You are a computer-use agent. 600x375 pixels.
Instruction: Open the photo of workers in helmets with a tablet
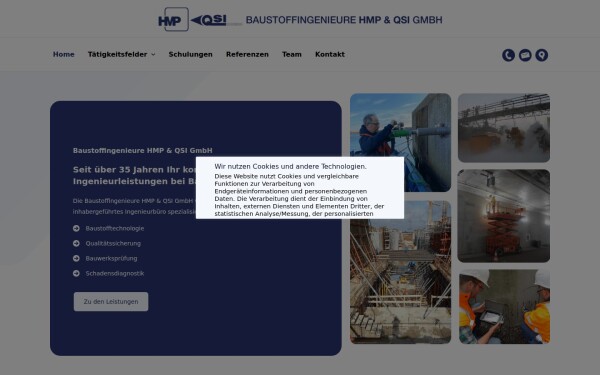(x=504, y=307)
